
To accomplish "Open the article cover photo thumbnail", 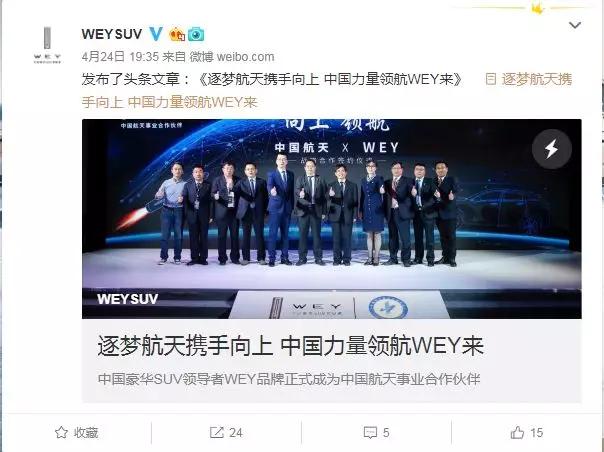I will [x=332, y=218].
